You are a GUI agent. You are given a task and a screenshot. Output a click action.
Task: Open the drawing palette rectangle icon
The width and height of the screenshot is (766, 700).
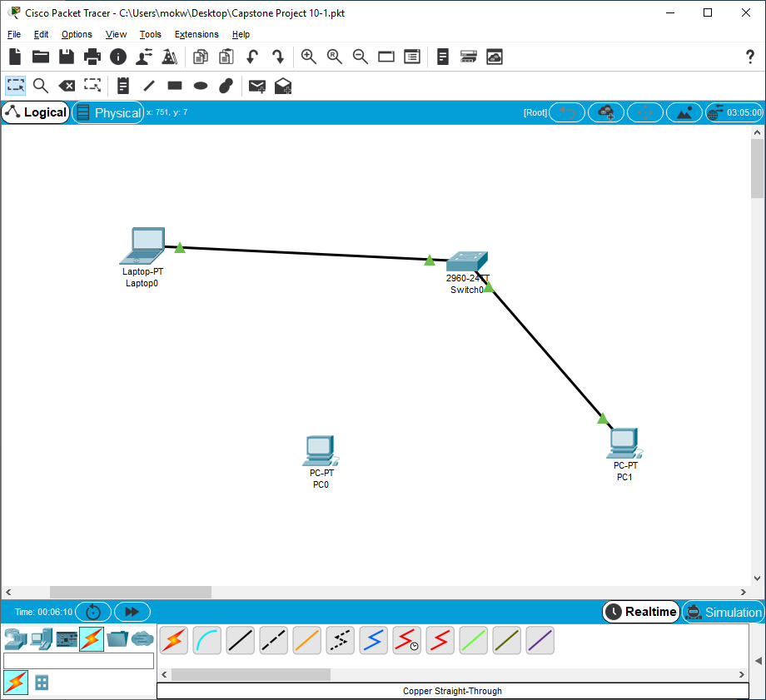(386, 57)
